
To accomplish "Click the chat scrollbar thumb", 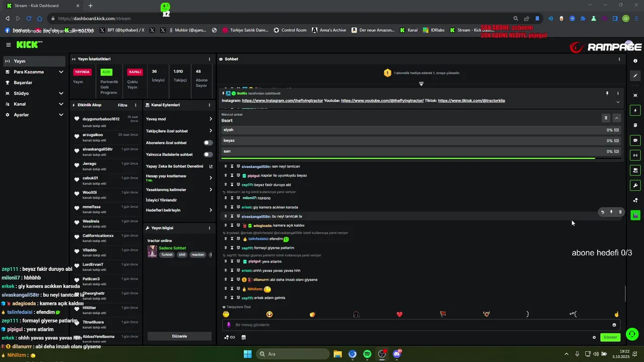I will 625,294.
